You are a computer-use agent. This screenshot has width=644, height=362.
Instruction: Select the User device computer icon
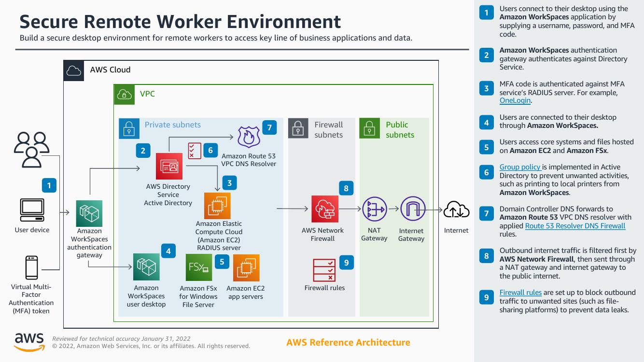point(32,209)
